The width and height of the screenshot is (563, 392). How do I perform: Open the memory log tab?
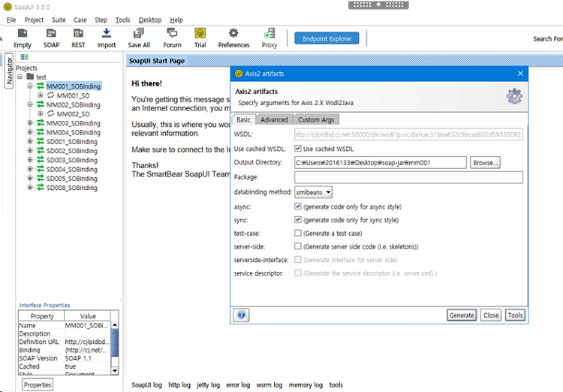pyautogui.click(x=306, y=384)
